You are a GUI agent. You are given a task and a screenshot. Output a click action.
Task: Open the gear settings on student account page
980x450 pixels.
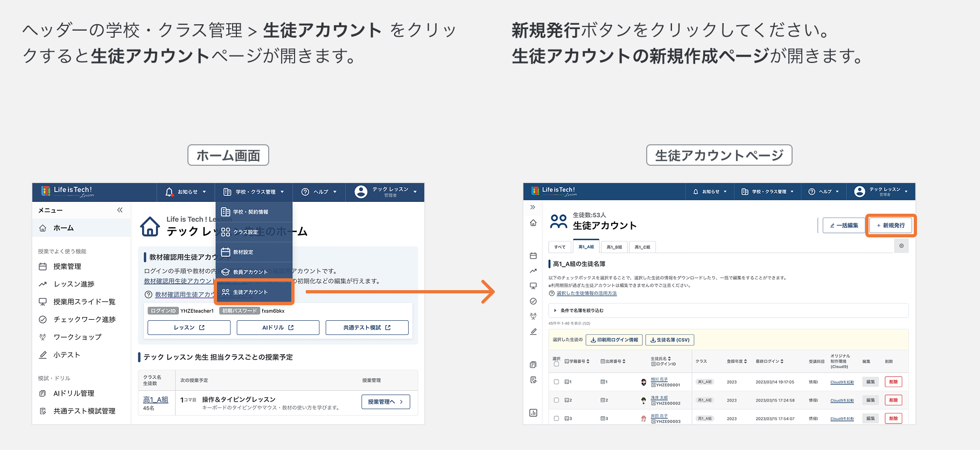(901, 246)
